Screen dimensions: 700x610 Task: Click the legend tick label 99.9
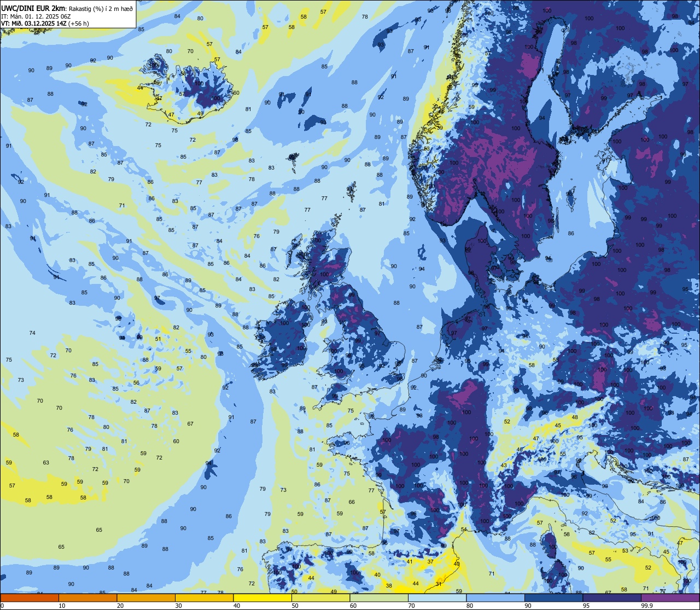pos(647,606)
